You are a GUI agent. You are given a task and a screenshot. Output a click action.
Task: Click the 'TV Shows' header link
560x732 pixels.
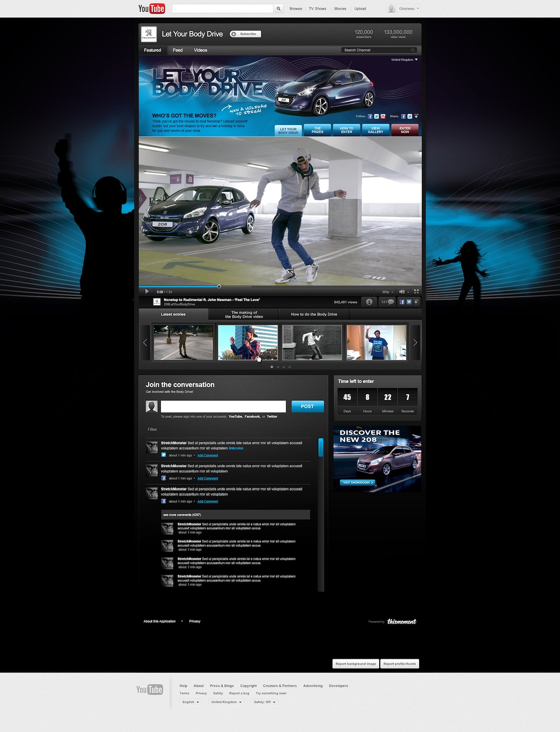click(x=318, y=9)
